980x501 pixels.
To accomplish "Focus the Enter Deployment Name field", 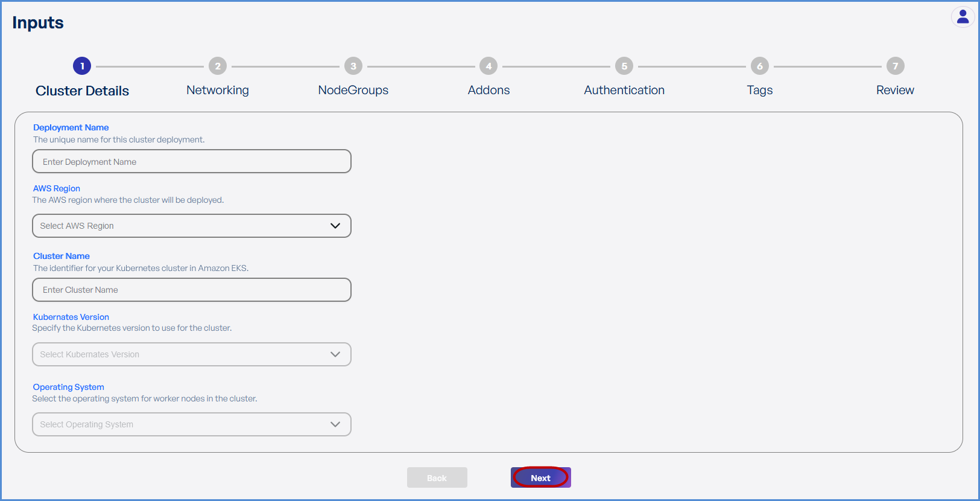I will [x=192, y=161].
